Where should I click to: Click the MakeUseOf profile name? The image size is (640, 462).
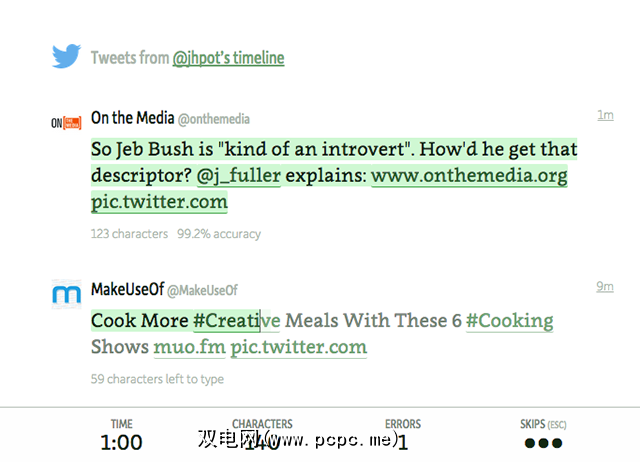click(x=126, y=289)
